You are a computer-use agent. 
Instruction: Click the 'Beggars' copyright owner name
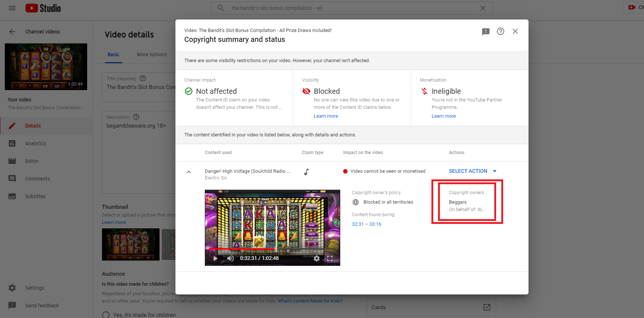tap(458, 202)
